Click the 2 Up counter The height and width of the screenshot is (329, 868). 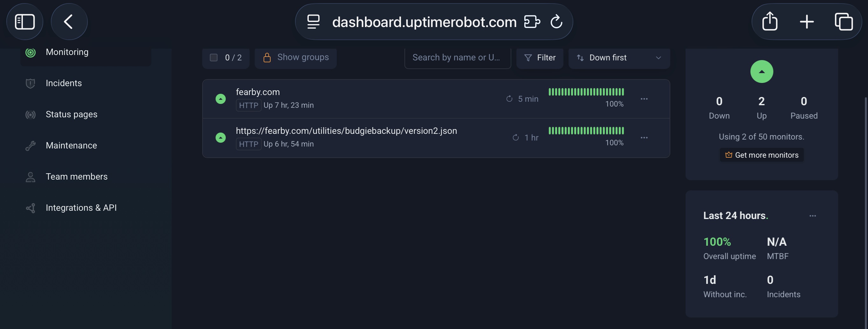[761, 108]
